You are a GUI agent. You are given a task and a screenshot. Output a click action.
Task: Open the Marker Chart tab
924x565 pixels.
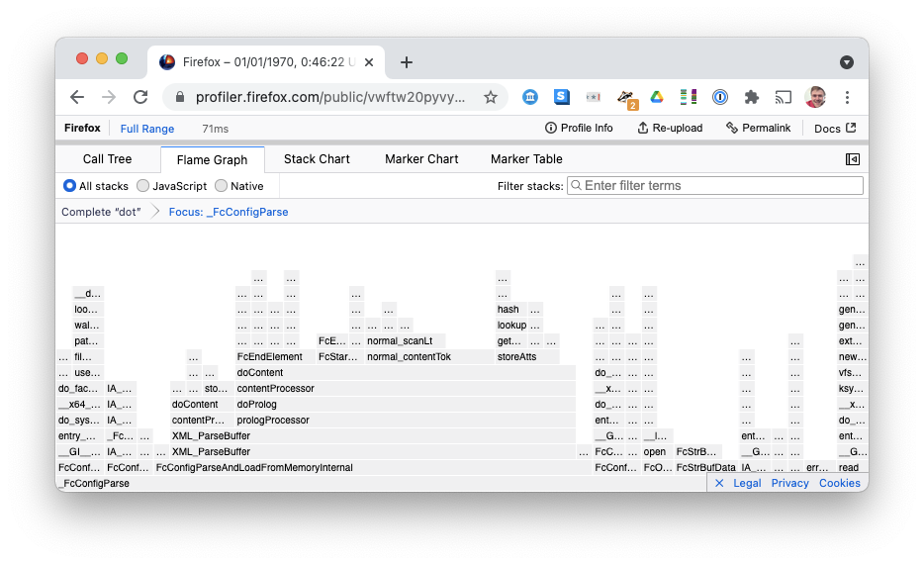421,159
